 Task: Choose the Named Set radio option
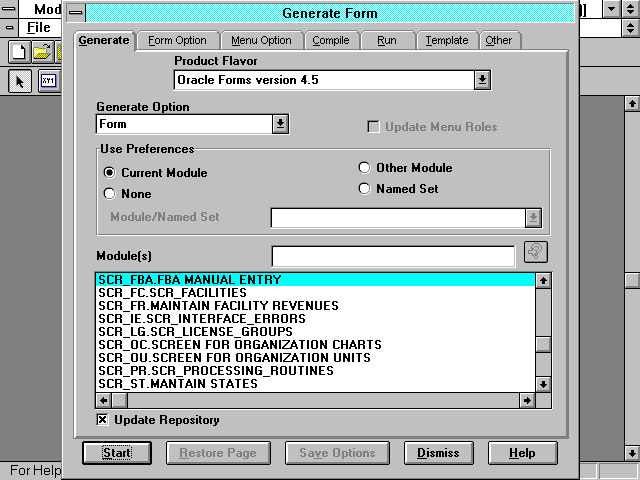365,188
